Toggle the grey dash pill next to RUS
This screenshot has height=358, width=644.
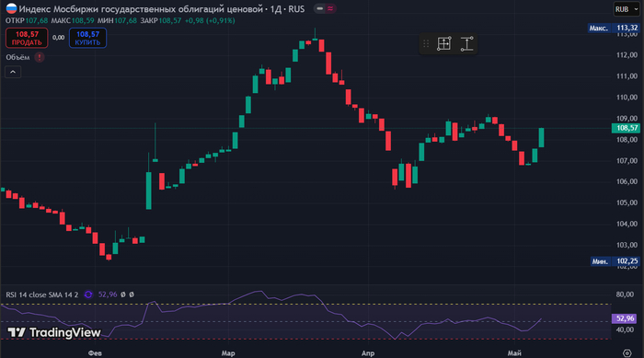click(320, 8)
